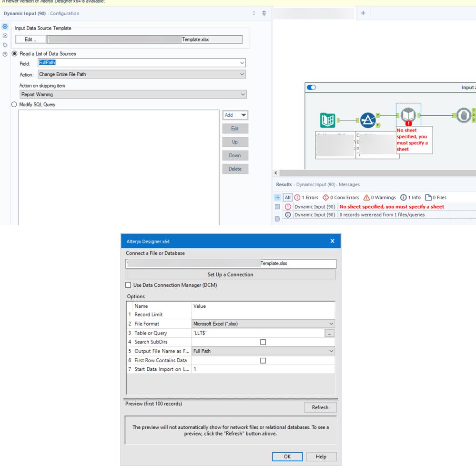Open Help in the dialog
The image size is (476, 466).
tap(321, 456)
